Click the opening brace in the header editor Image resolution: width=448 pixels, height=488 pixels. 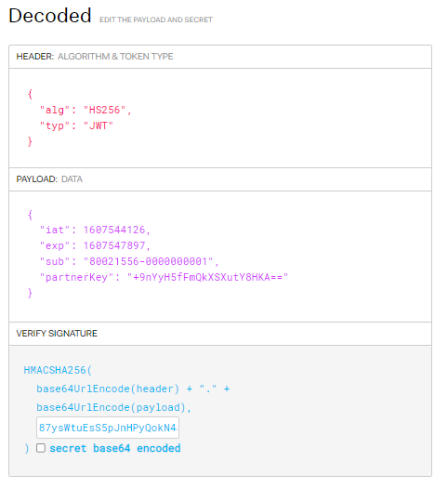[30, 94]
